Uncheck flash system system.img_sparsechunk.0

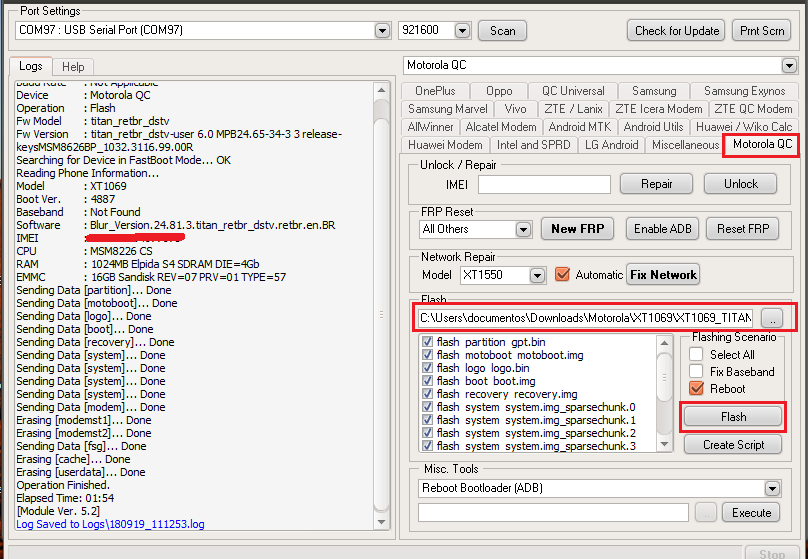(x=427, y=407)
